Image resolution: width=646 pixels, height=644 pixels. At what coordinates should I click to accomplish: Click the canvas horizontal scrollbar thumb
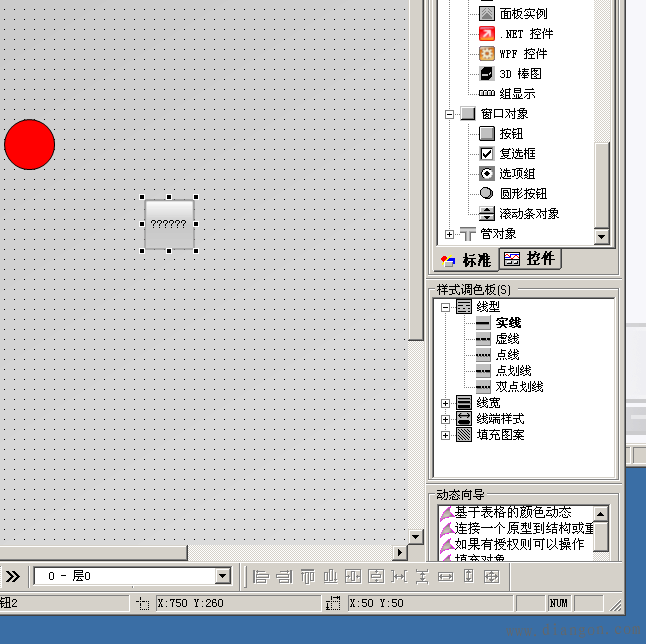click(93, 553)
